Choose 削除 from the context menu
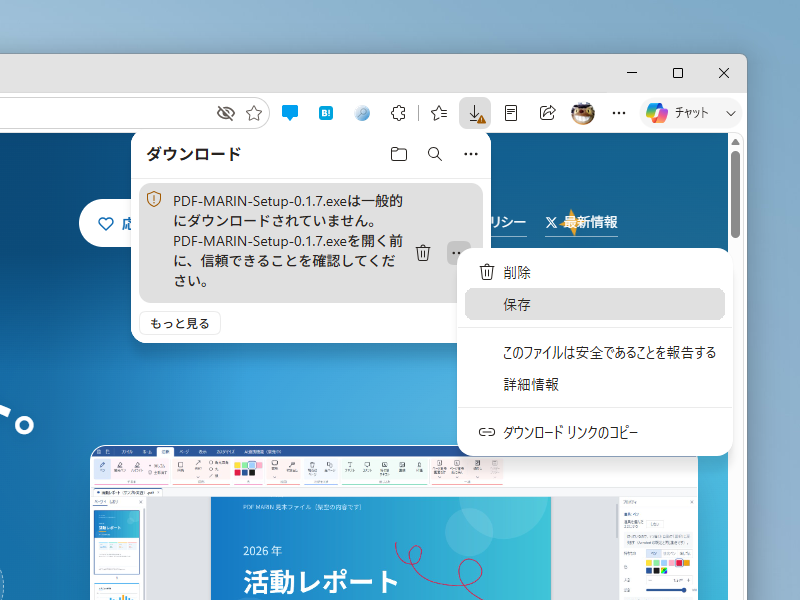 [595, 272]
